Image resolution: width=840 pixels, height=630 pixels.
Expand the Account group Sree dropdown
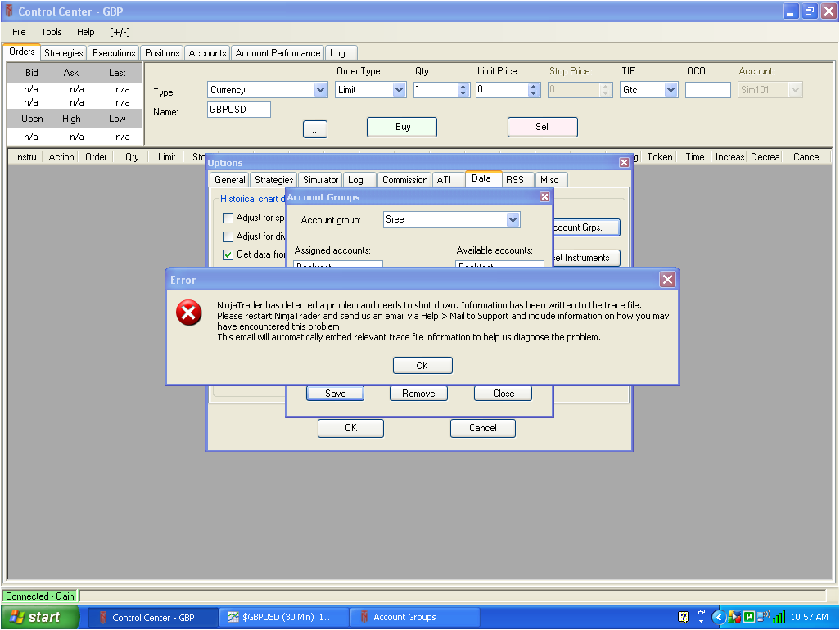click(513, 219)
